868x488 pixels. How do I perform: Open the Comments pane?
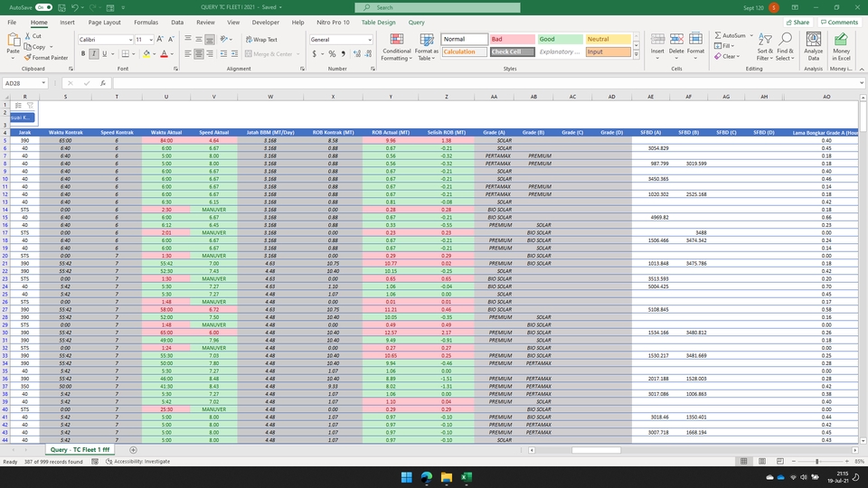pyautogui.click(x=839, y=22)
